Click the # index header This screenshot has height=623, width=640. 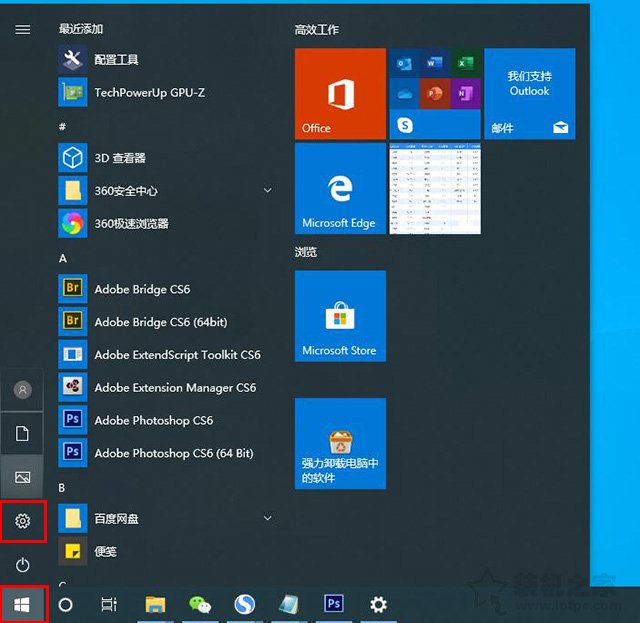[x=62, y=127]
